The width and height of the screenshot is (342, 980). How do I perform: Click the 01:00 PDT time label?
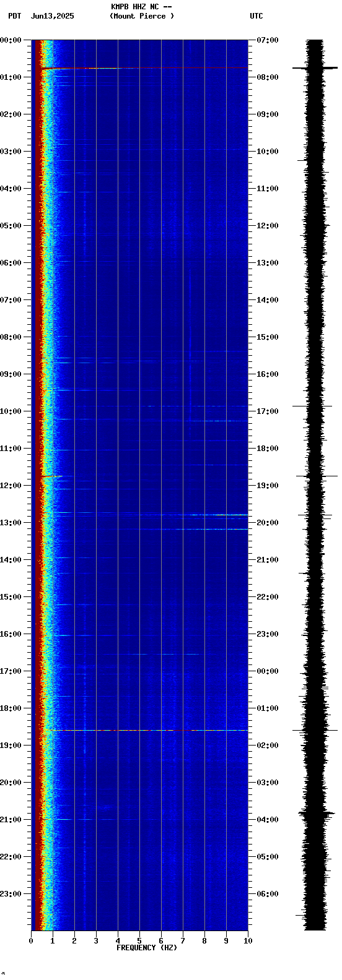click(11, 77)
